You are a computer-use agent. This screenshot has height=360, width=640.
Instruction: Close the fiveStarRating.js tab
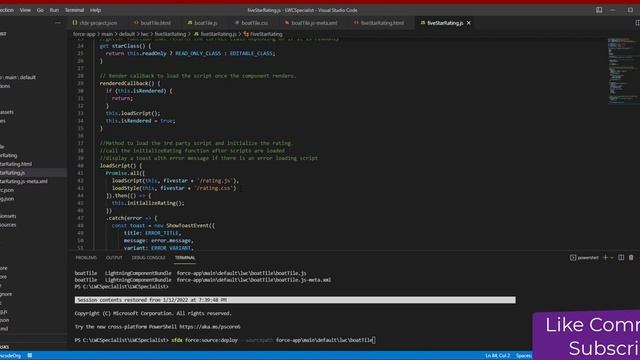pos(469,23)
